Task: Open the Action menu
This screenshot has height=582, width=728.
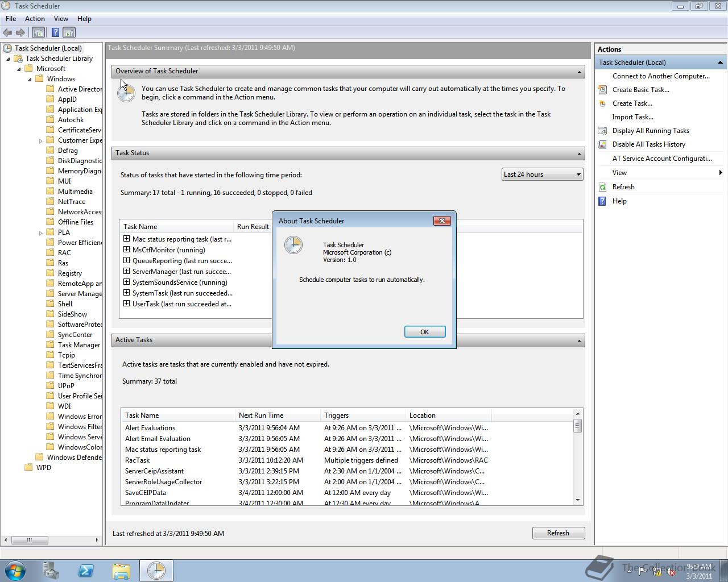Action: (x=35, y=19)
